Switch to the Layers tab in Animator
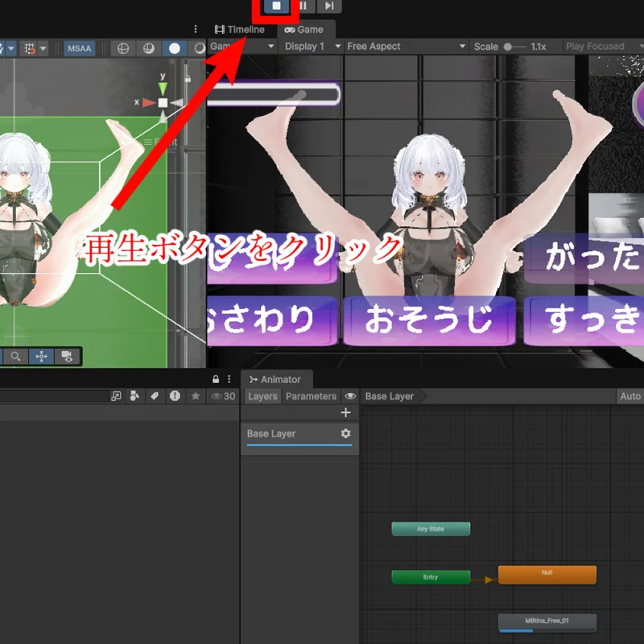Viewport: 644px width, 644px height. 262,396
